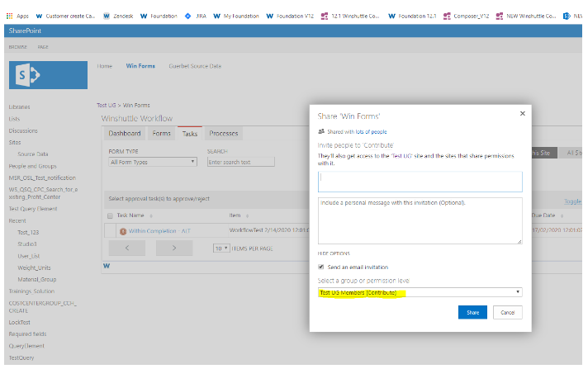The height and width of the screenshot is (369, 588).
Task: Select the Within Completion task row checkbox
Action: pos(111,230)
